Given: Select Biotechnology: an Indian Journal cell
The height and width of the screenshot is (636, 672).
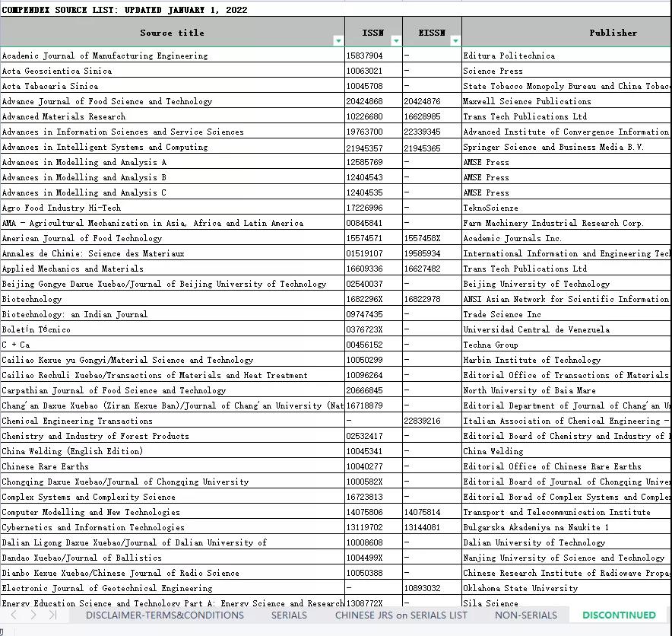Looking at the screenshot, I should point(173,314).
